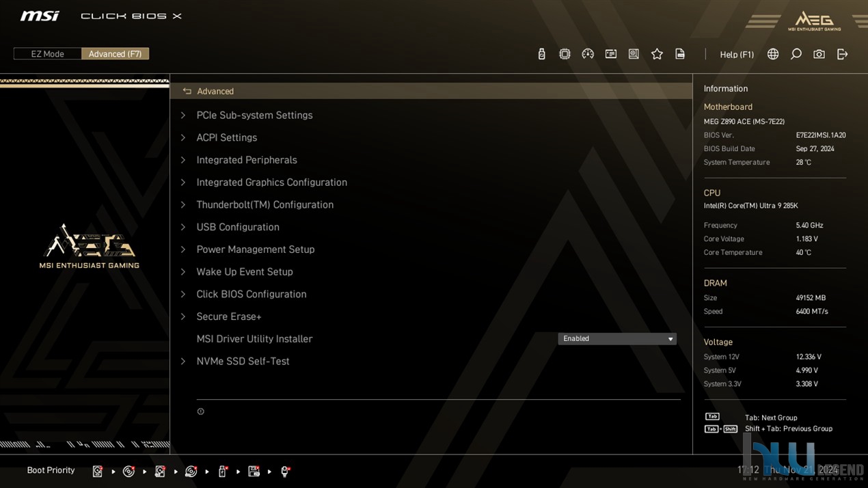Select the third boot device, a hard disk
868x488 pixels.
pyautogui.click(x=160, y=471)
